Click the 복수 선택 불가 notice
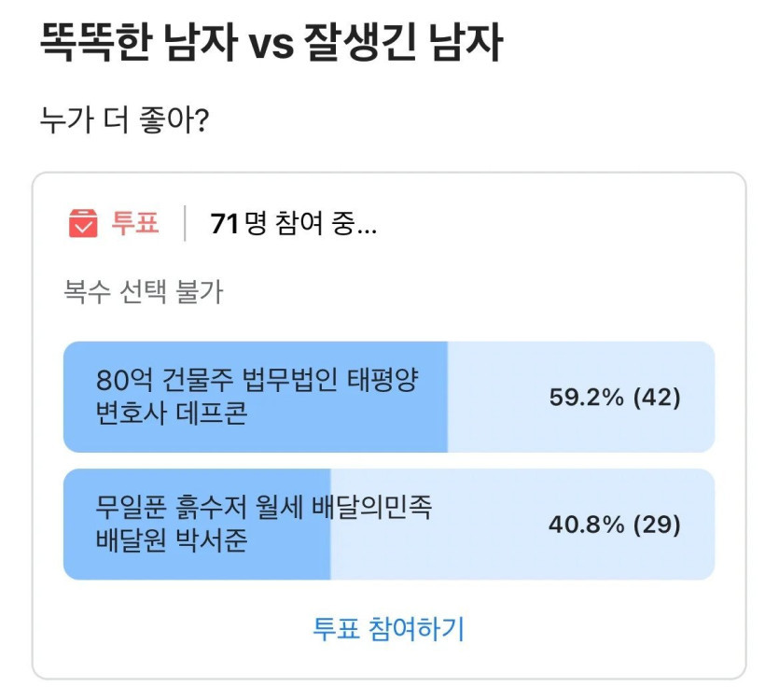 tap(144, 293)
